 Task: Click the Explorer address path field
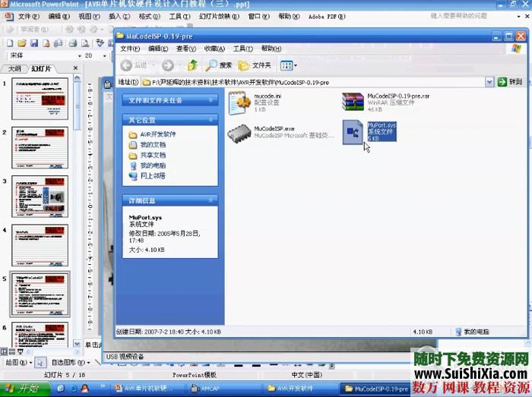tap(313, 82)
